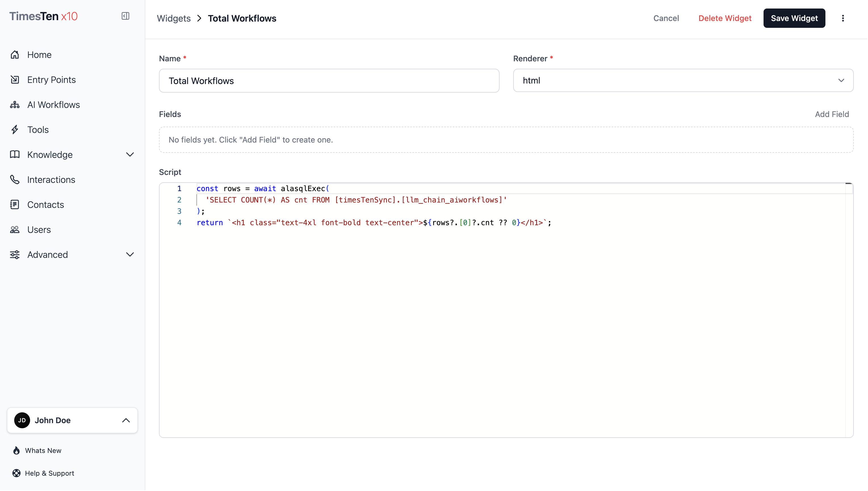Click Cancel button
This screenshot has width=868, height=491.
click(666, 18)
